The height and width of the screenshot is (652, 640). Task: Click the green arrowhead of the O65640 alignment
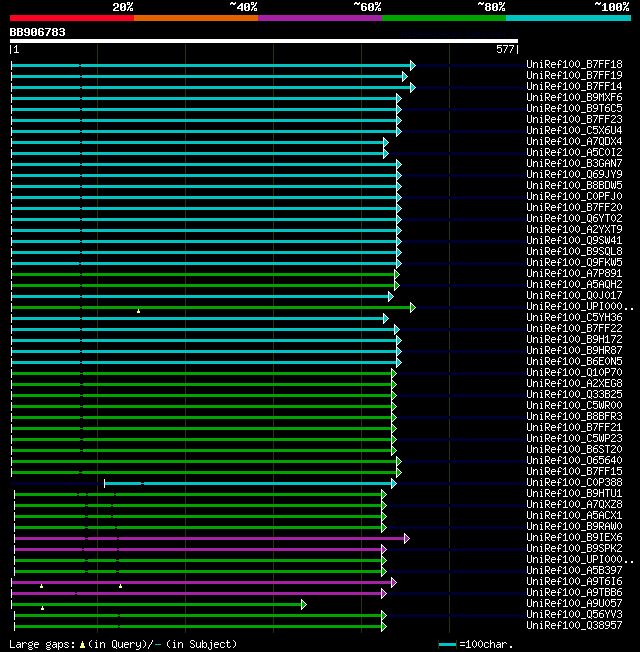point(399,462)
